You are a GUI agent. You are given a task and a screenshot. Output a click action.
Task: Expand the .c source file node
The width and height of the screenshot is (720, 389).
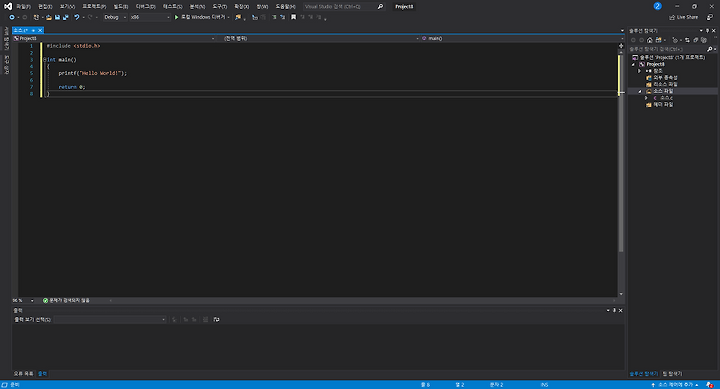pyautogui.click(x=646, y=98)
